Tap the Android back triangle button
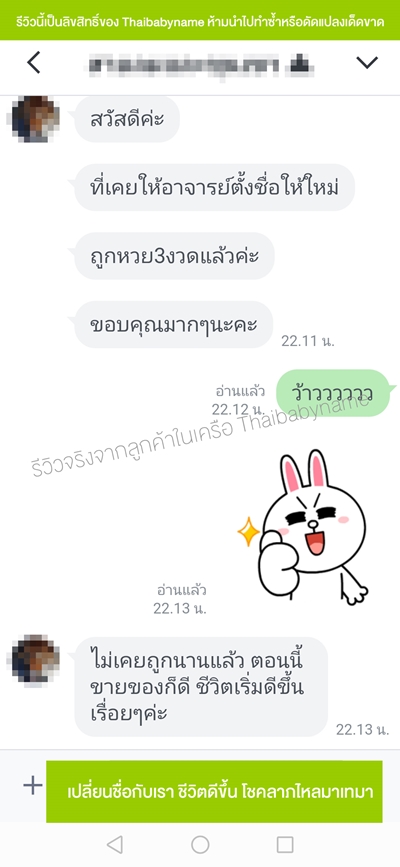The height and width of the screenshot is (867, 400). coord(114,844)
